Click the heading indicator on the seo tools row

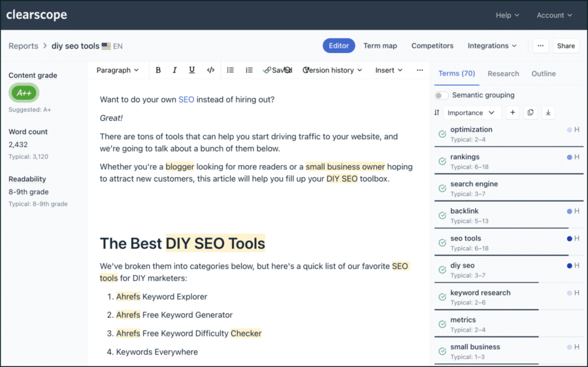573,238
